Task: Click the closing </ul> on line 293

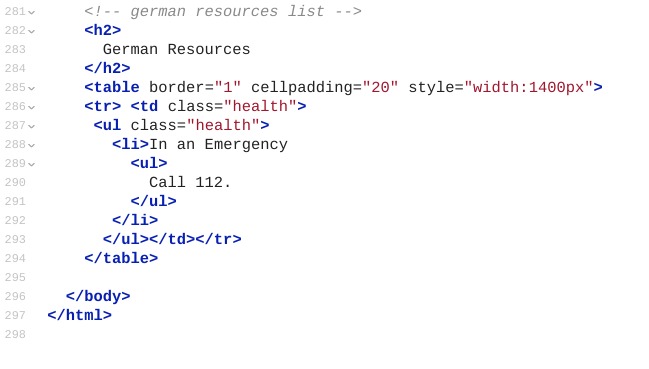Action: 126,240
